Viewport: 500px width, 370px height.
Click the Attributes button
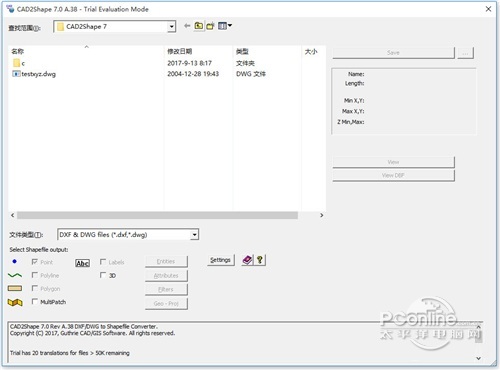coord(166,275)
